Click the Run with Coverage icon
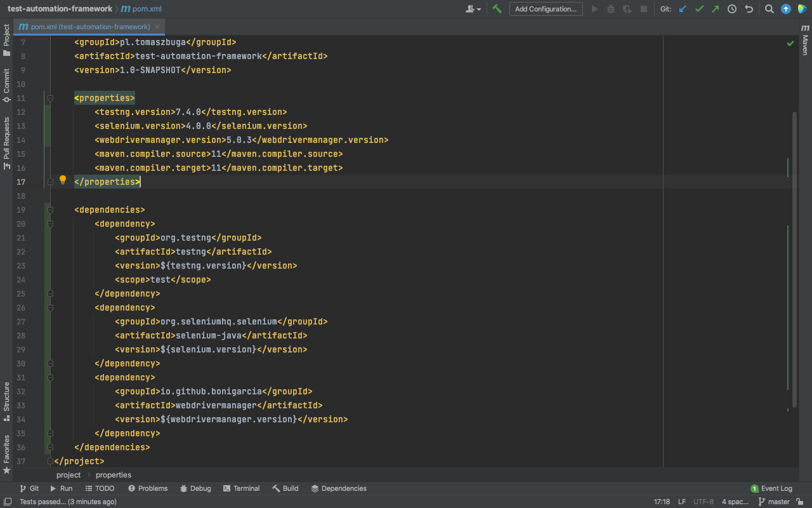The image size is (812, 508). click(627, 9)
